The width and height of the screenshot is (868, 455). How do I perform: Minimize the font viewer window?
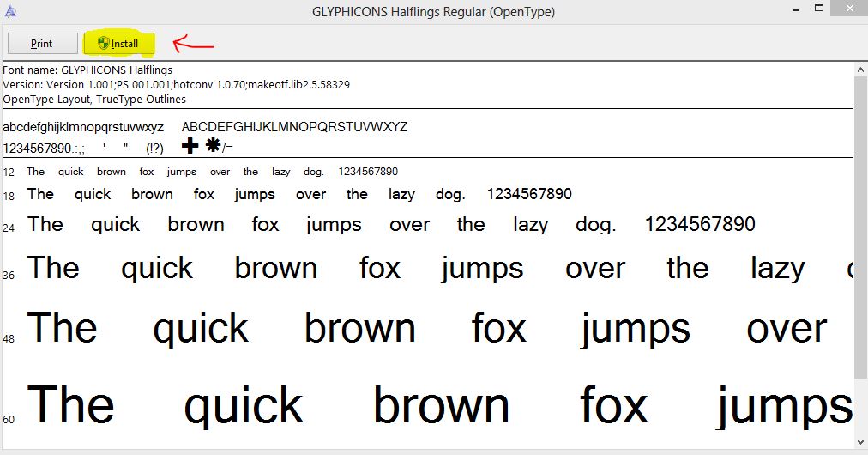(796, 10)
